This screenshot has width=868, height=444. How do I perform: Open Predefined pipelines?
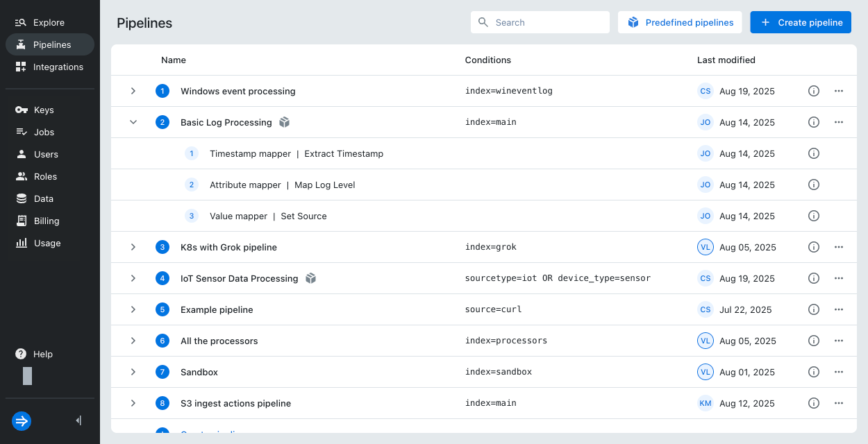680,22
